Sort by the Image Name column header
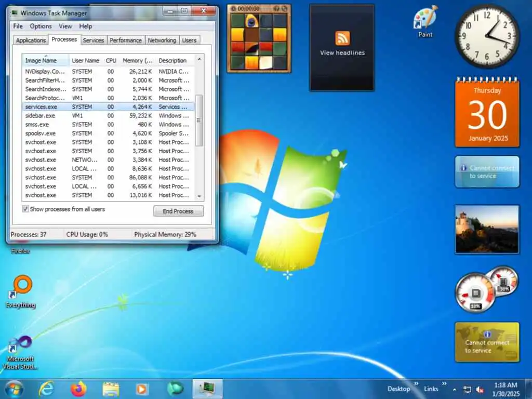Image resolution: width=532 pixels, height=399 pixels. pyautogui.click(x=45, y=60)
